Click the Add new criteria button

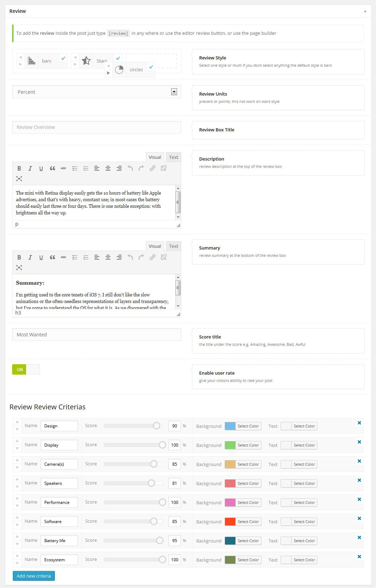[x=34, y=576]
